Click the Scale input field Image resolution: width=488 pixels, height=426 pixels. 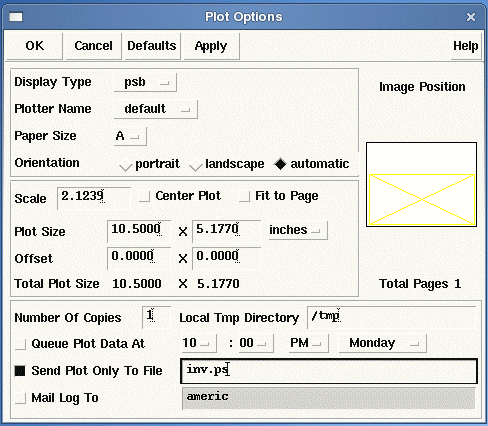tap(94, 198)
